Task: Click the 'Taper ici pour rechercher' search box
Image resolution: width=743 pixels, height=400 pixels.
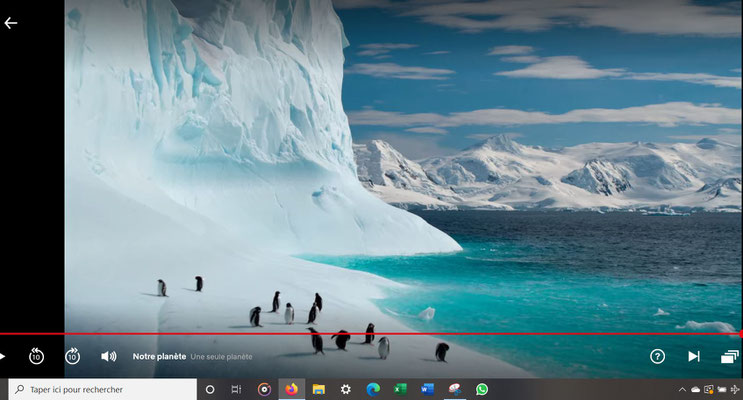Action: pos(102,389)
